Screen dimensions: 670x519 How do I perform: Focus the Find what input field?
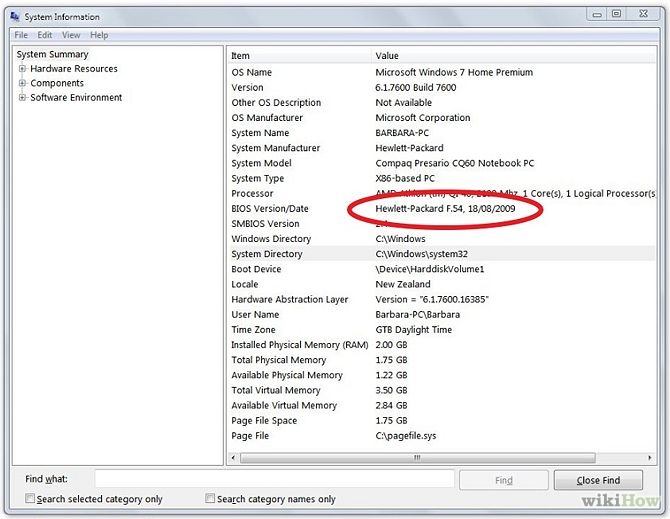pos(274,479)
